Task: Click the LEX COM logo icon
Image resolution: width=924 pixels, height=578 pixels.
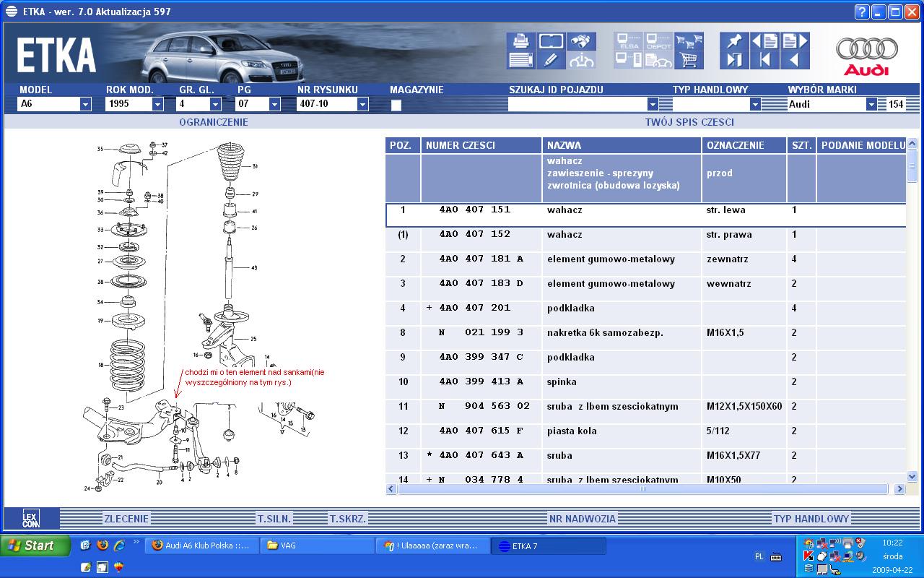Action: pos(31,518)
